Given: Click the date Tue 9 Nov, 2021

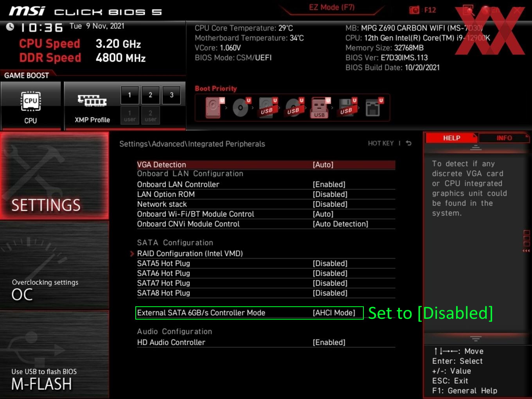Looking at the screenshot, I should [x=97, y=26].
